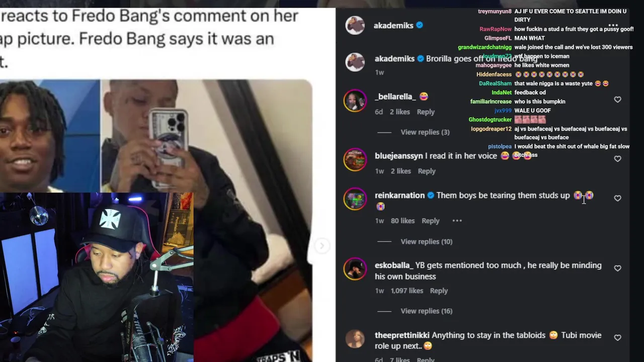Heart the eskoballa_ comment
The height and width of the screenshot is (362, 644).
(617, 268)
